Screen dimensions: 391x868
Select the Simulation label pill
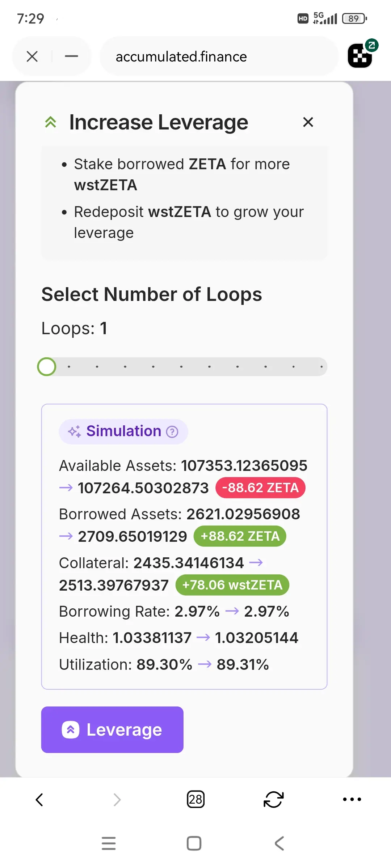point(123,431)
